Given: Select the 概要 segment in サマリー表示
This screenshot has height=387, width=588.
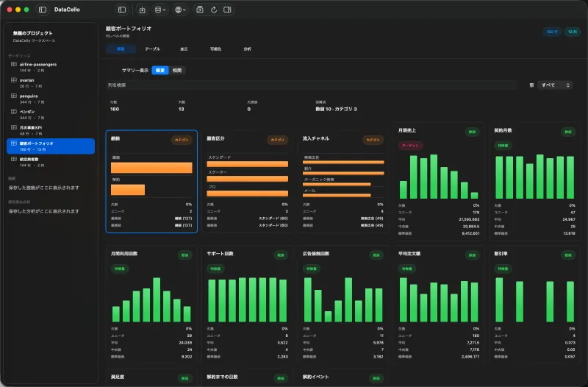Looking at the screenshot, I should tap(160, 70).
